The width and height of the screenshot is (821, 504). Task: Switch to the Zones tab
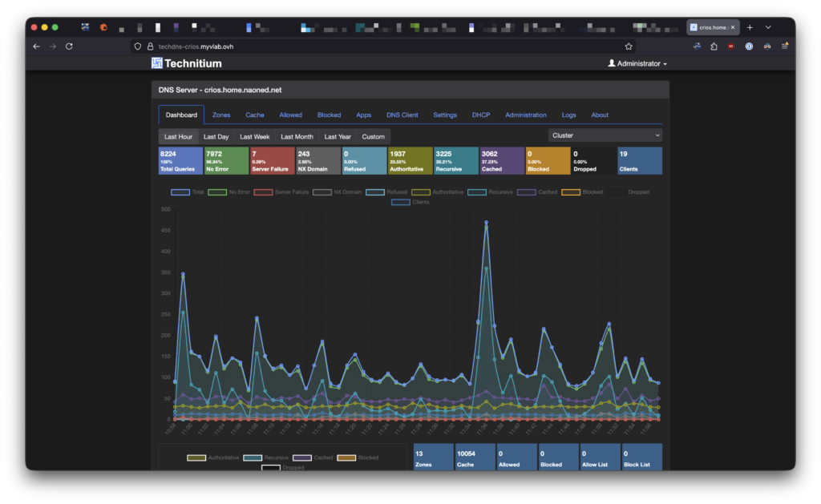[x=221, y=115]
